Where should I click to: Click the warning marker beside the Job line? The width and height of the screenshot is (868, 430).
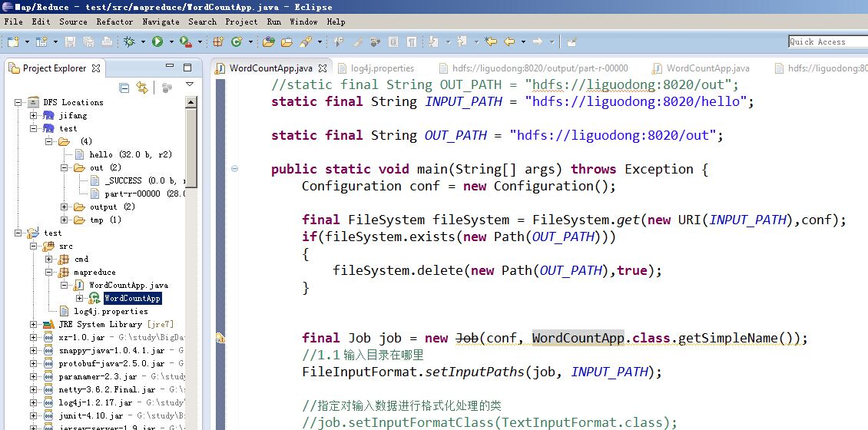tap(220, 338)
